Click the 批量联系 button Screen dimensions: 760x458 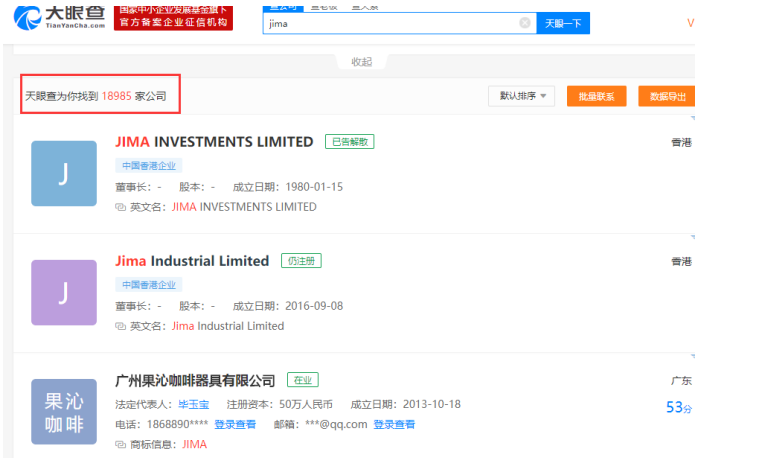pos(597,96)
